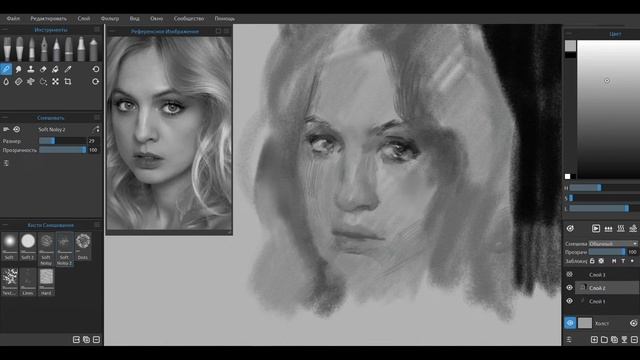
Task: Choose the ink pen nib preset
Action: pyautogui.click(x=44, y=49)
